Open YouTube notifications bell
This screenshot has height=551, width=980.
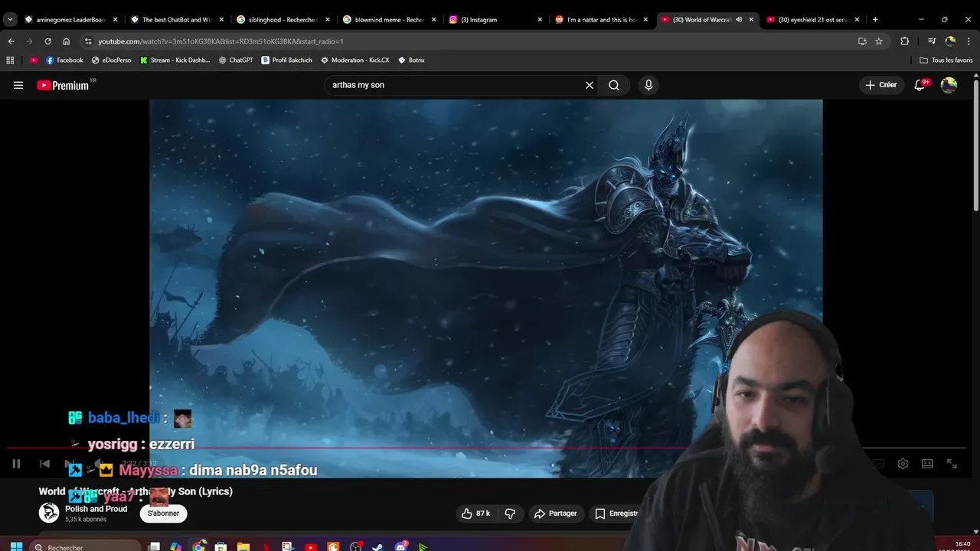point(920,85)
